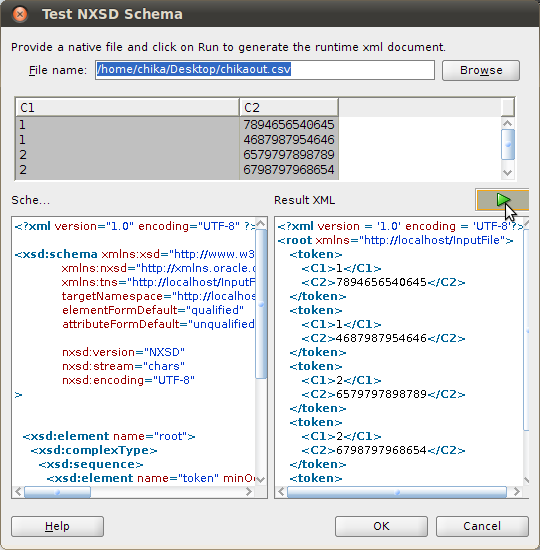Select the File name input field

[x=265, y=70]
